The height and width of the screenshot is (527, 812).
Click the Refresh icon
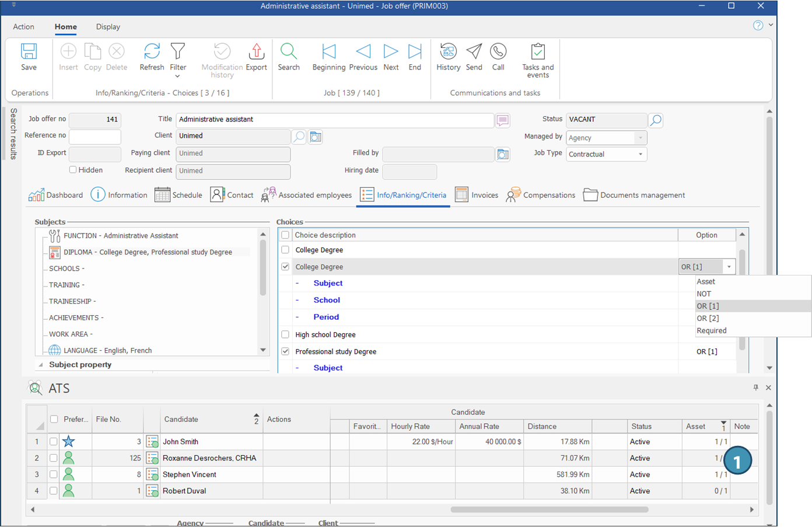tap(152, 52)
